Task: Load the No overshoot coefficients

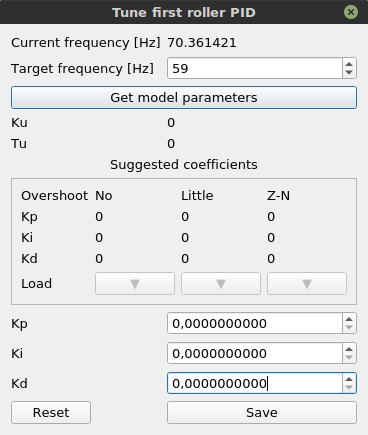Action: pyautogui.click(x=135, y=284)
